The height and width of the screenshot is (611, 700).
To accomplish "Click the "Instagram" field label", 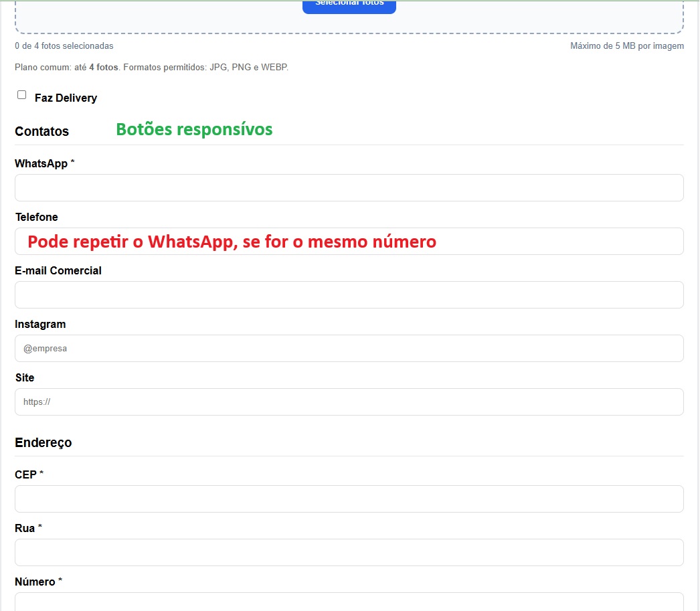I will pos(40,325).
